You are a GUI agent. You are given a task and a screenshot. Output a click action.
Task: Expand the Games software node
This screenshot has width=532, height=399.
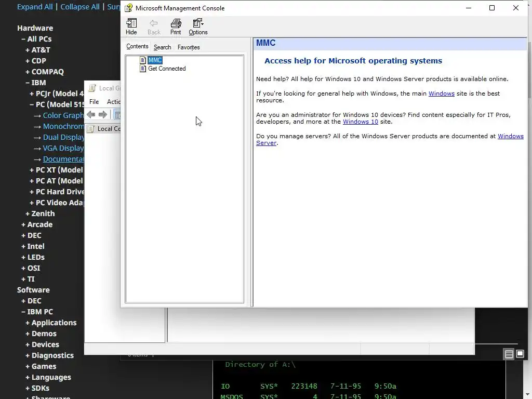41,366
